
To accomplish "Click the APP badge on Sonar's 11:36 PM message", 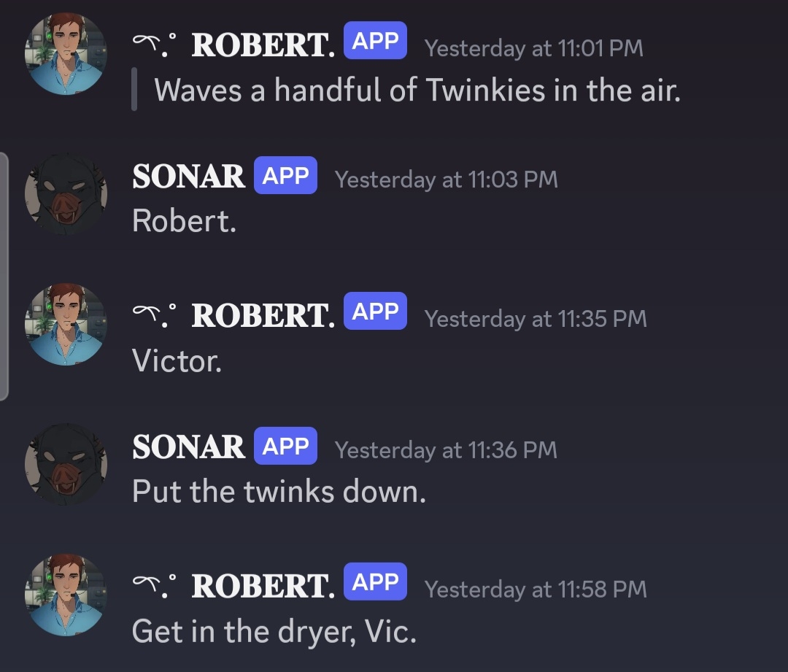I will (285, 447).
